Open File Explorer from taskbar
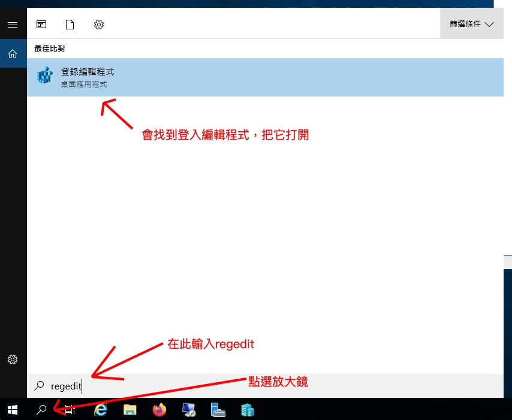Screen dimensions: 512x420 pos(129,409)
